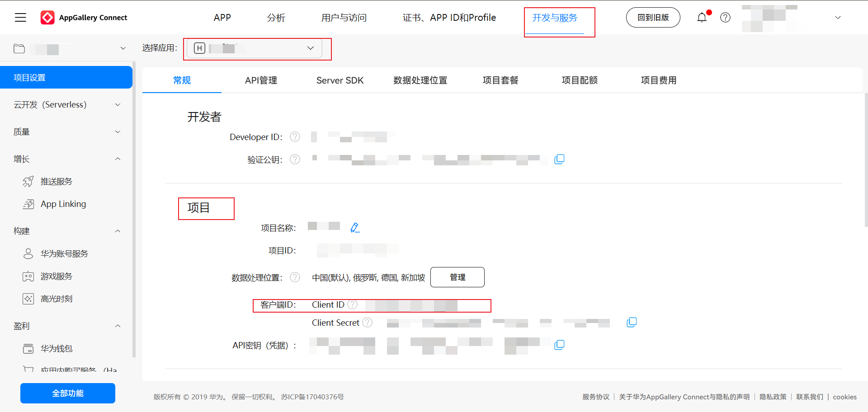The image size is (868, 412).
Task: Copy the API密钥 value
Action: (559, 345)
